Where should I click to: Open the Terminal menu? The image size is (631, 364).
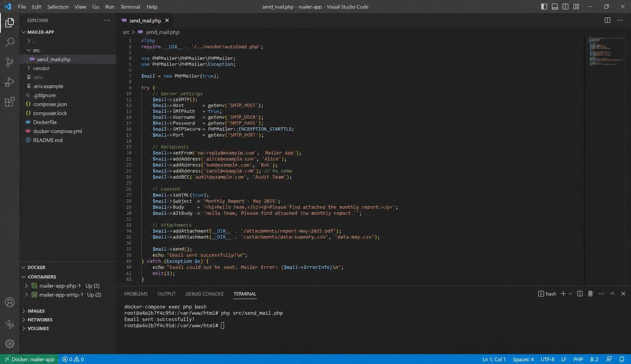pos(130,6)
